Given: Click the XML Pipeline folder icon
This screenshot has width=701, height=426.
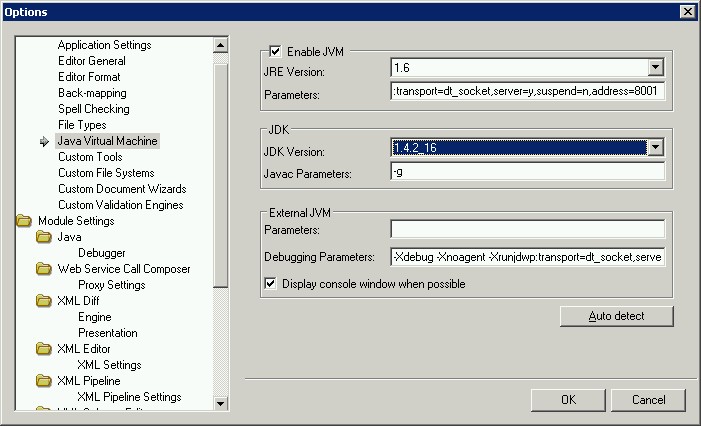Looking at the screenshot, I should click(x=44, y=381).
